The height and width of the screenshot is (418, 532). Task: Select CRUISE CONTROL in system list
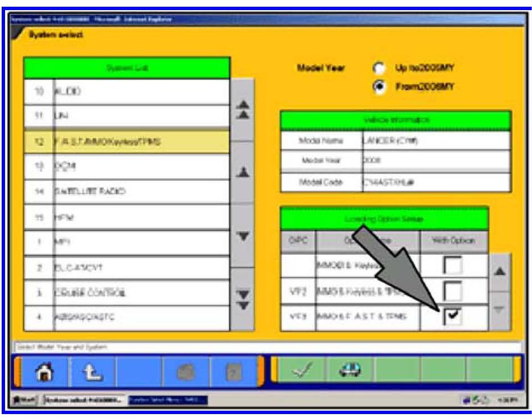[x=127, y=292]
